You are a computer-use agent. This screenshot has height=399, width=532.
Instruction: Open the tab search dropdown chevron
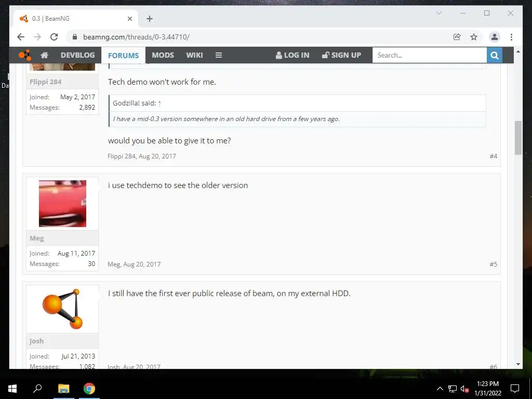[438, 13]
